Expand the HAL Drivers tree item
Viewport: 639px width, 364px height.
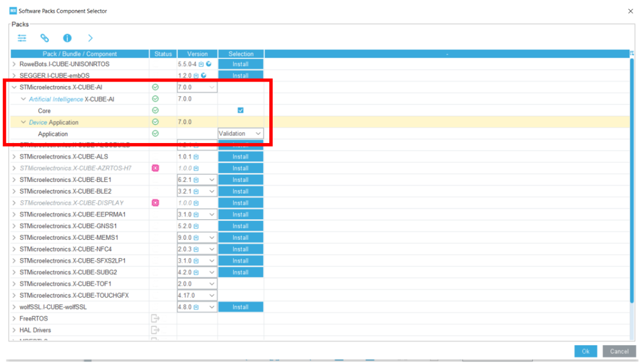14,330
